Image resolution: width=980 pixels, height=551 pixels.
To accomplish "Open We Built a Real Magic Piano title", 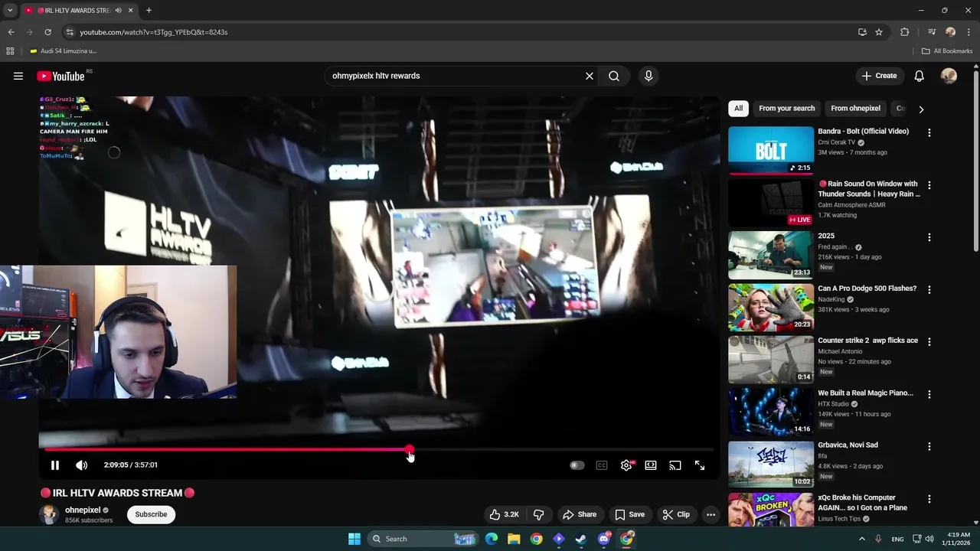I will (x=865, y=393).
